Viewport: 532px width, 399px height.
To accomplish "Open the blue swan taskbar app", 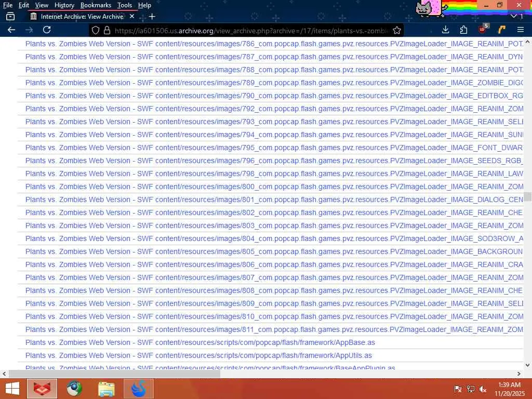I will point(139,389).
